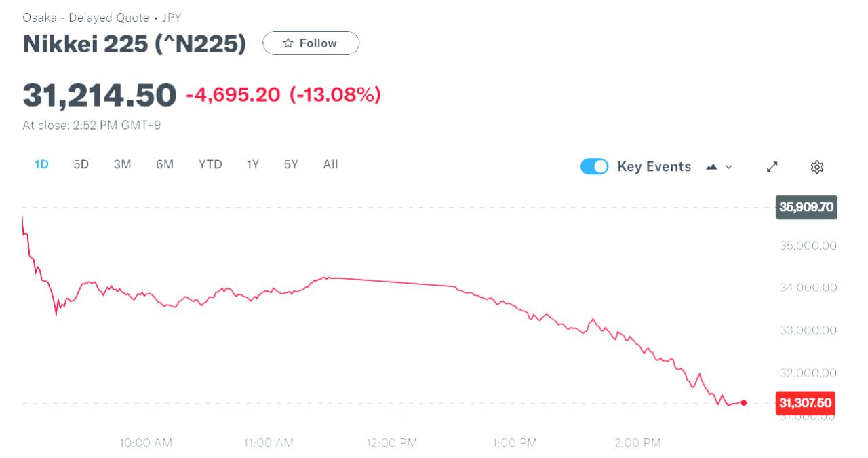Screen dimensions: 868x458
Task: Click the 31,307.50 current price tag
Action: (805, 403)
